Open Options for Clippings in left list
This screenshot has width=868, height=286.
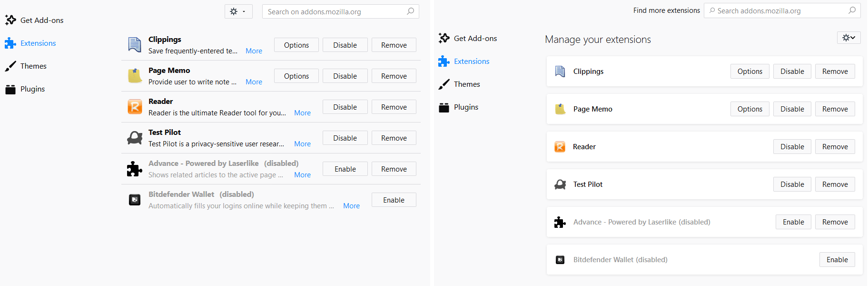point(296,45)
